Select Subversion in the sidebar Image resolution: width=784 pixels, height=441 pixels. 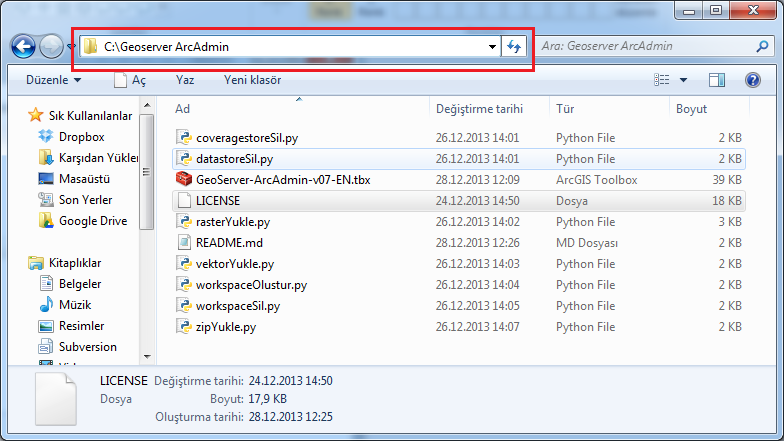pyautogui.click(x=78, y=346)
